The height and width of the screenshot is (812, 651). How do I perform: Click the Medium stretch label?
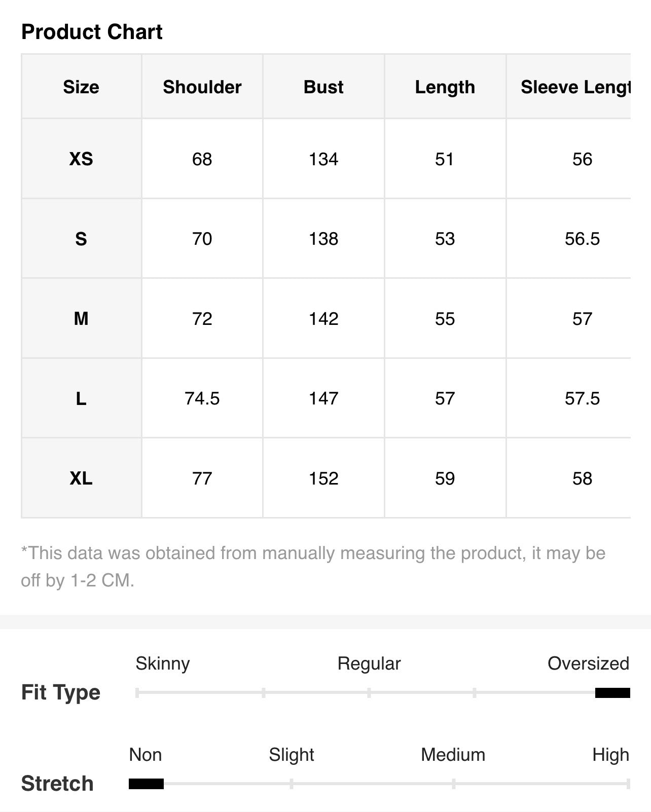click(x=453, y=755)
